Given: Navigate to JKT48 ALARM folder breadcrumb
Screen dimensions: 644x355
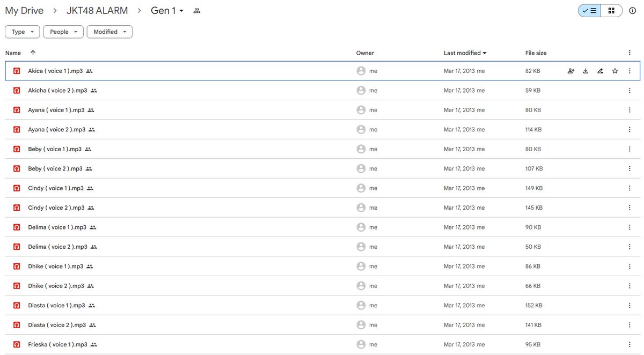Looking at the screenshot, I should [97, 11].
